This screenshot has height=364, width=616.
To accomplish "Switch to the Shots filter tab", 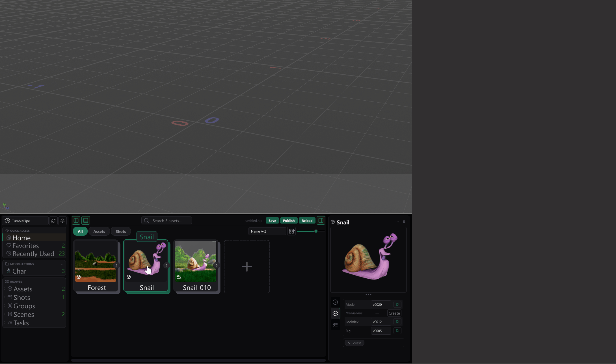I will tap(121, 231).
